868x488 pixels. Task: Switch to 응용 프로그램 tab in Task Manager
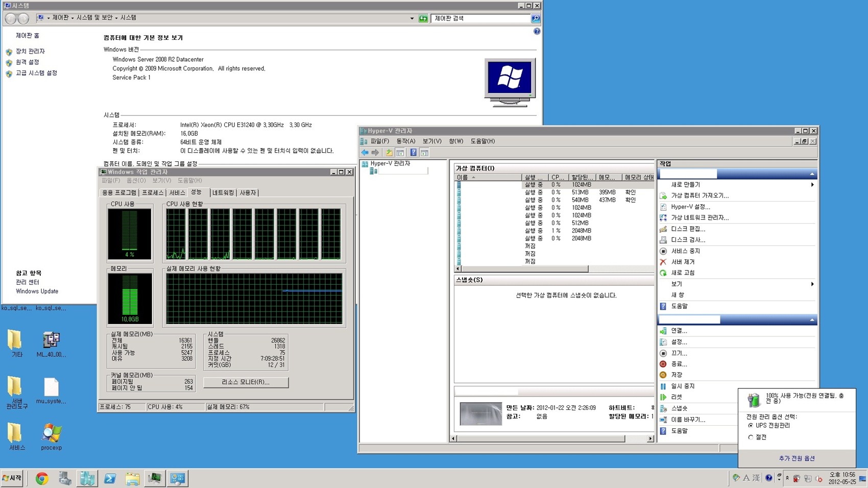(x=119, y=192)
